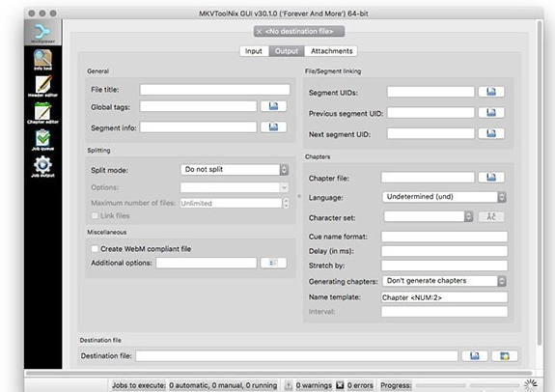The width and height of the screenshot is (555, 392).
Task: Open the Info tool magnifier icon
Action: pyautogui.click(x=42, y=60)
